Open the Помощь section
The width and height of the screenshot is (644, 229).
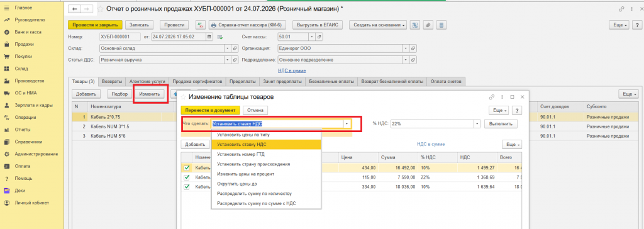[23, 179]
